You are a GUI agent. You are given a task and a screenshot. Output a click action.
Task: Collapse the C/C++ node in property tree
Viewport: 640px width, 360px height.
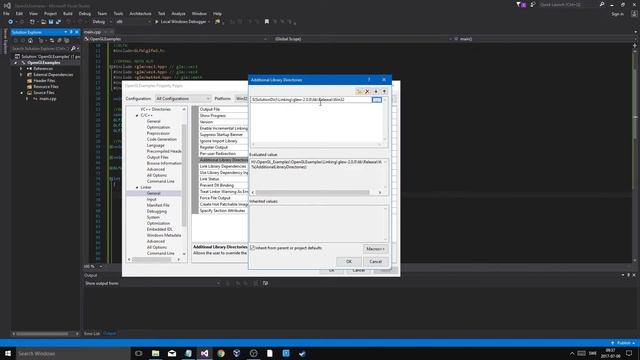137,116
